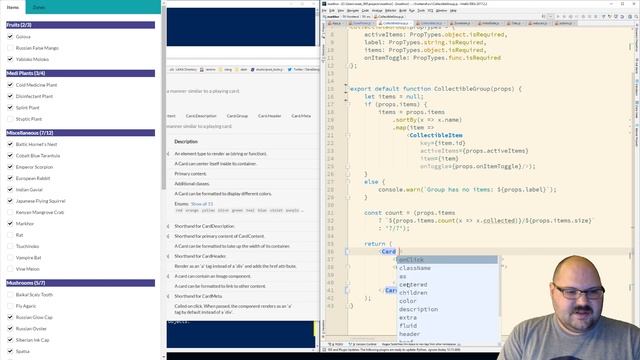This screenshot has width=640, height=360.
Task: Uncheck the Disinfectant Plant checkbox
Action: 10,96
